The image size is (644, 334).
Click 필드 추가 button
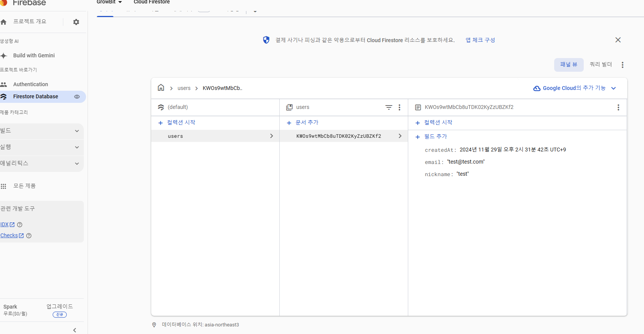click(436, 137)
